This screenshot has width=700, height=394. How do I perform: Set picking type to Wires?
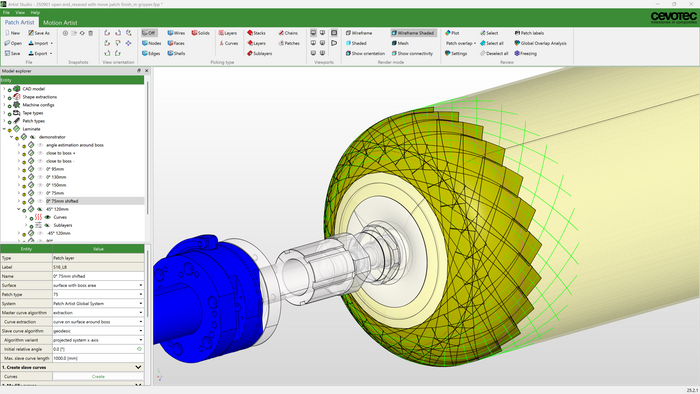tap(176, 33)
